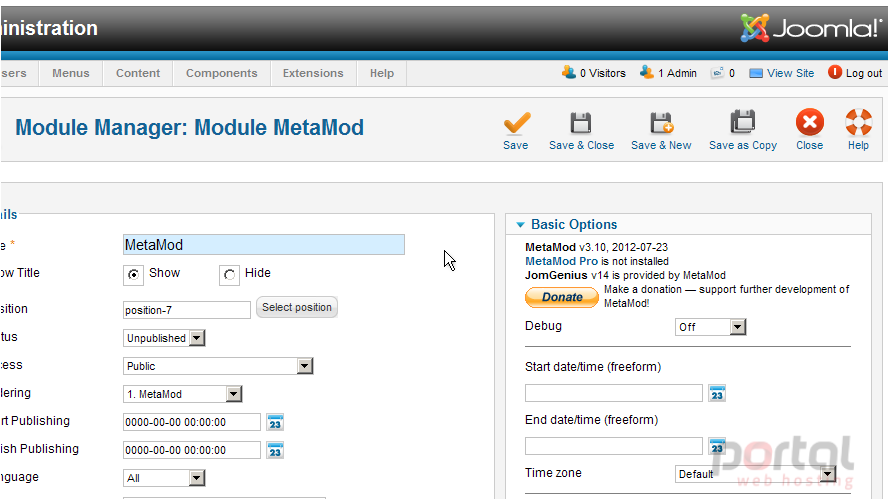Open calendar for Start date/time freeform
889x500 pixels.
pos(717,393)
